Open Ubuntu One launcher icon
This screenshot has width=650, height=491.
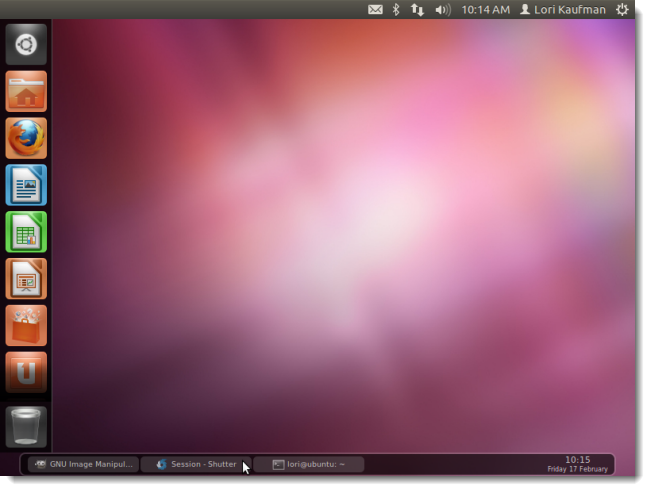[x=26, y=372]
